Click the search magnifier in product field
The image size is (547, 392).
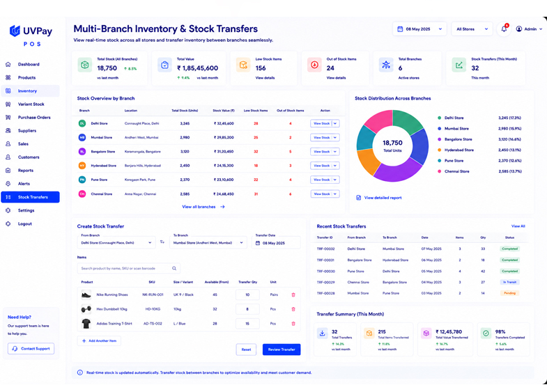pyautogui.click(x=174, y=268)
